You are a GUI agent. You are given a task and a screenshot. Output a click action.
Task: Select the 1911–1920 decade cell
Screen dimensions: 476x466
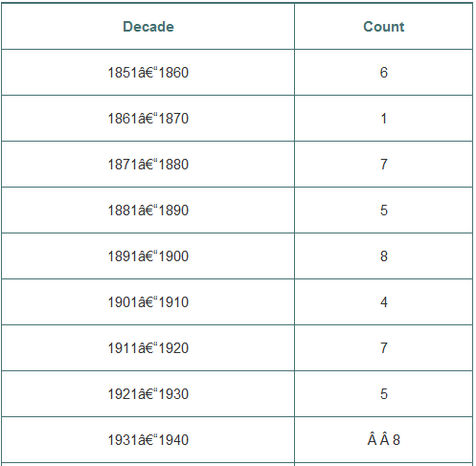148,348
